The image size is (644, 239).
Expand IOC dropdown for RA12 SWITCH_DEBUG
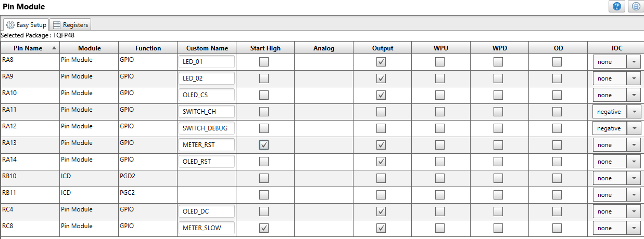(634, 128)
